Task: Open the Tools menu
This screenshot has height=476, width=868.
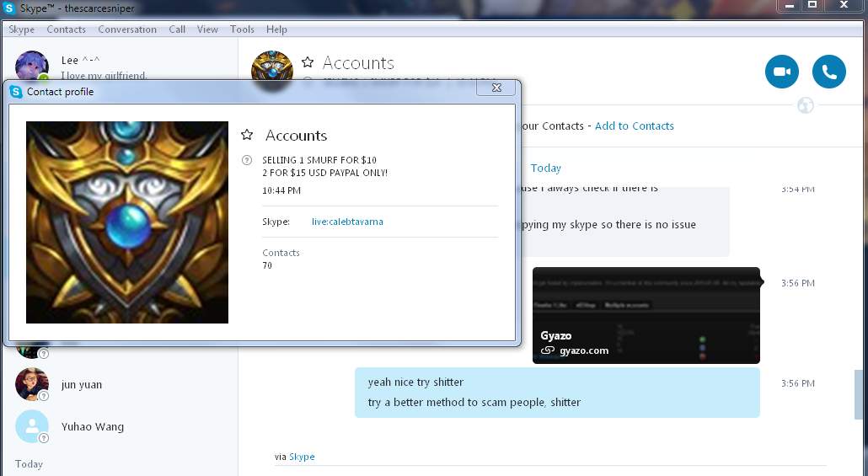Action: (x=242, y=29)
